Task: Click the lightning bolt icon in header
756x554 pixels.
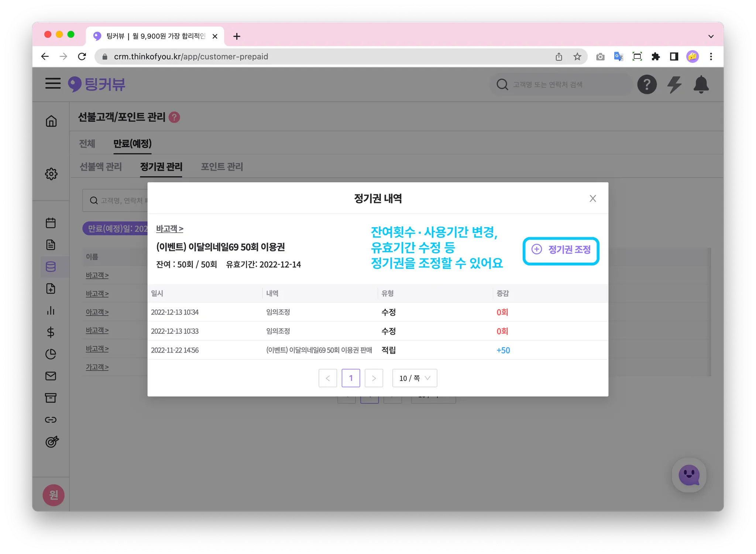Action: click(x=674, y=84)
